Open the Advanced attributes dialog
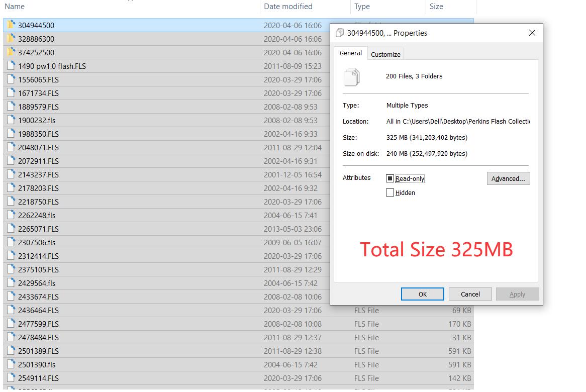586x392 pixels. (508, 178)
